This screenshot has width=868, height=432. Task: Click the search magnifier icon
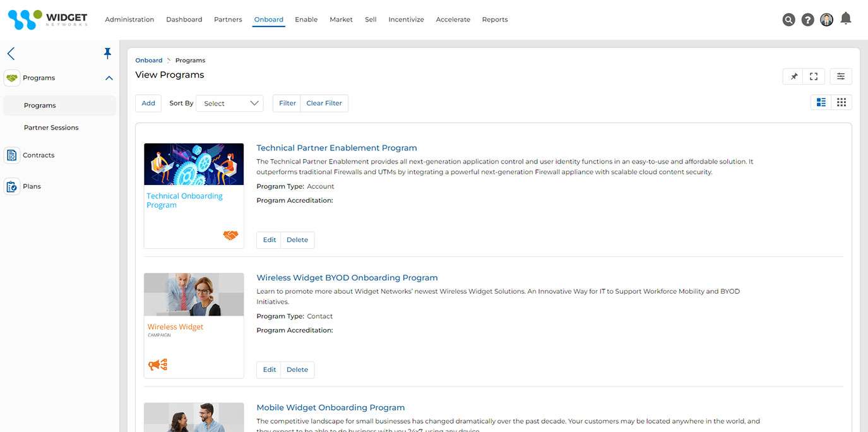pyautogui.click(x=788, y=20)
